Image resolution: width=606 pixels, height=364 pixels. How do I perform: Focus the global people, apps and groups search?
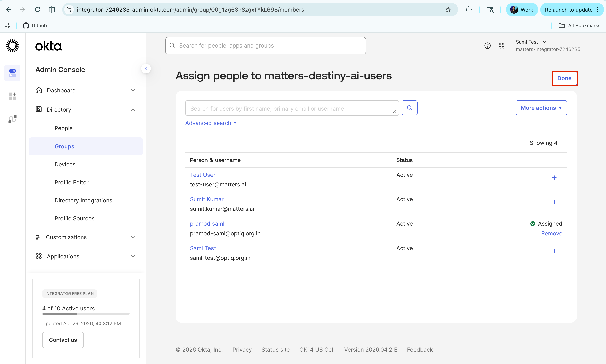tap(266, 46)
